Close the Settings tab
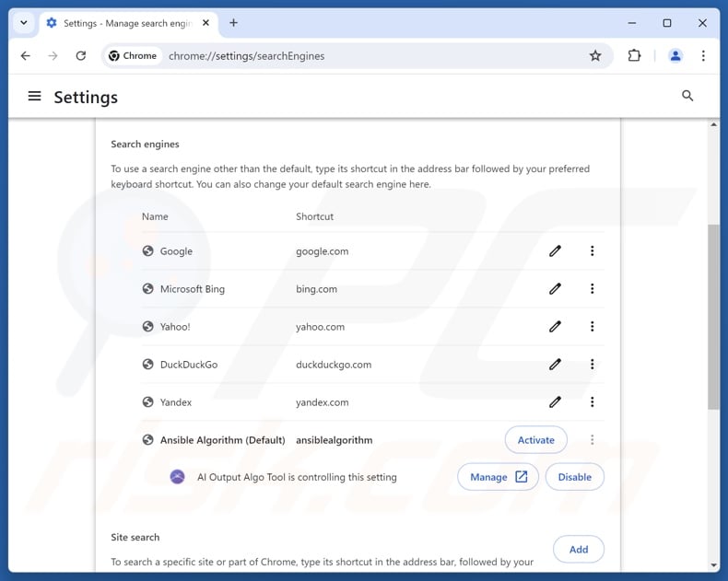 click(205, 23)
